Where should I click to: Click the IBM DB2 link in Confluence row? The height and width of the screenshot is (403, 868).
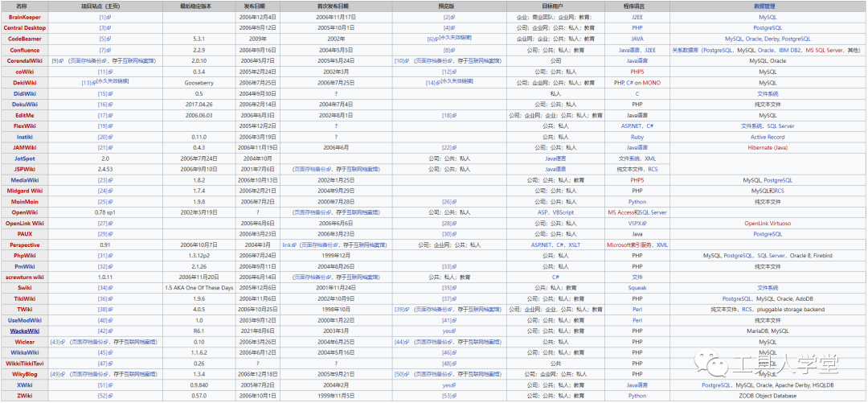[x=790, y=50]
